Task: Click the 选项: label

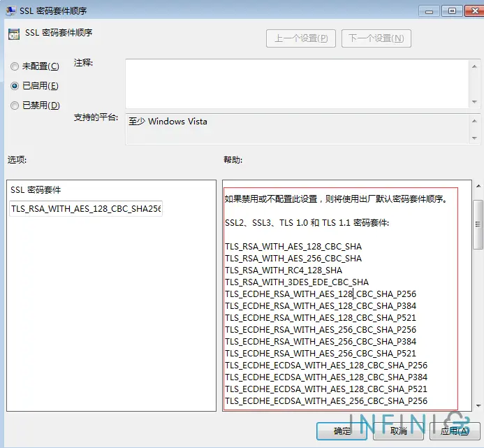Action: click(x=17, y=160)
